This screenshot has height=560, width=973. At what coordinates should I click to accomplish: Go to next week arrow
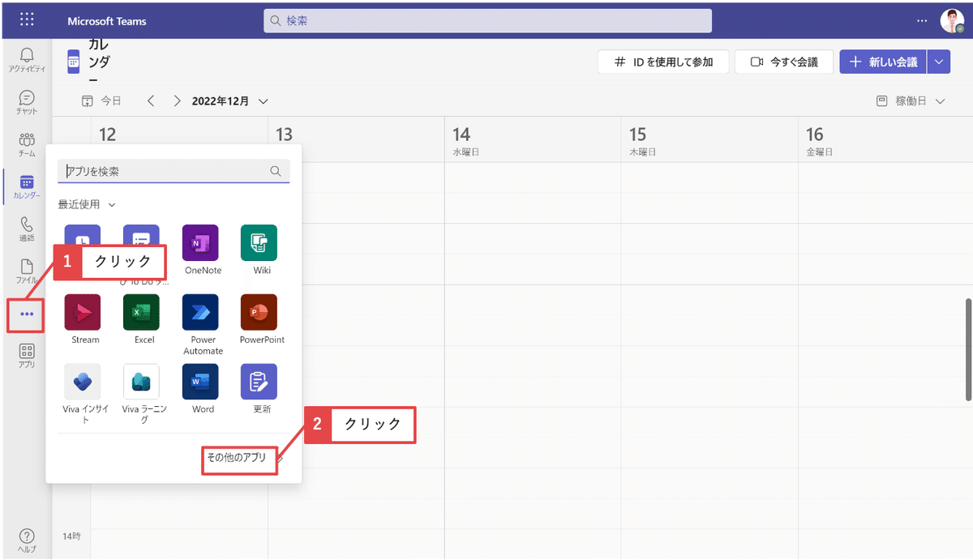point(177,101)
